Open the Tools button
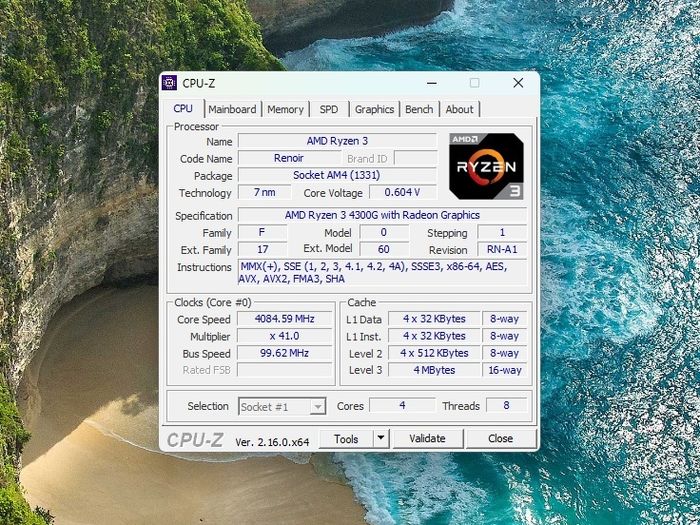 pos(346,439)
